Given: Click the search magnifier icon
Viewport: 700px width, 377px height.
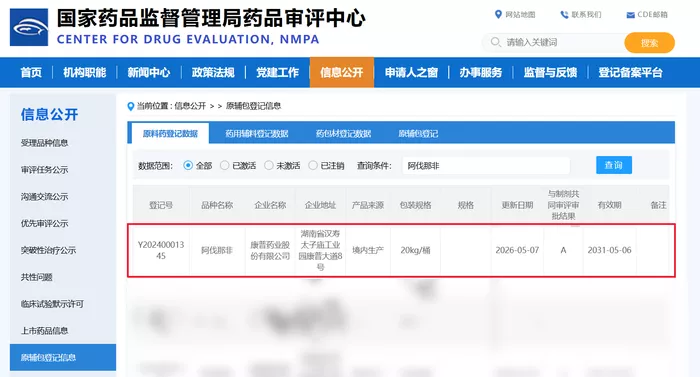Looking at the screenshot, I should click(496, 42).
